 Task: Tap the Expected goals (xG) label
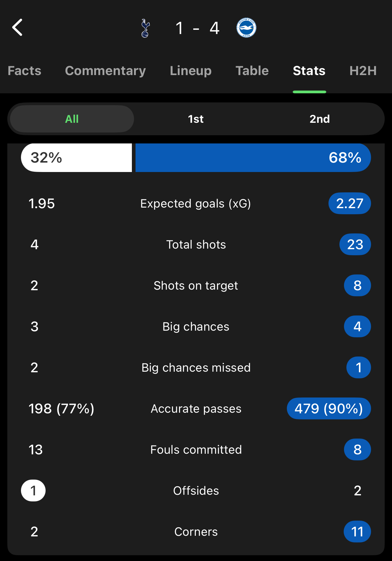click(x=196, y=204)
